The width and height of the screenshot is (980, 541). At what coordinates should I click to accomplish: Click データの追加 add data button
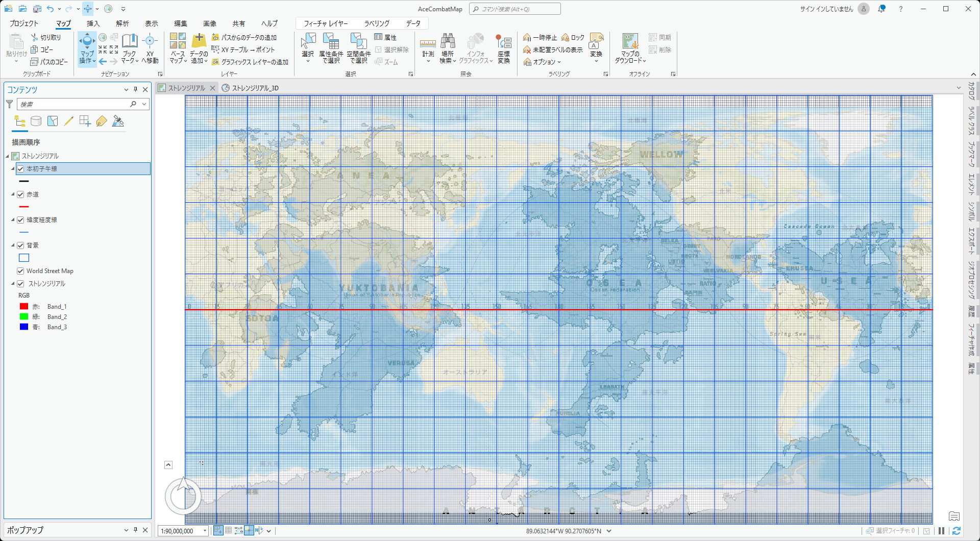[x=199, y=49]
